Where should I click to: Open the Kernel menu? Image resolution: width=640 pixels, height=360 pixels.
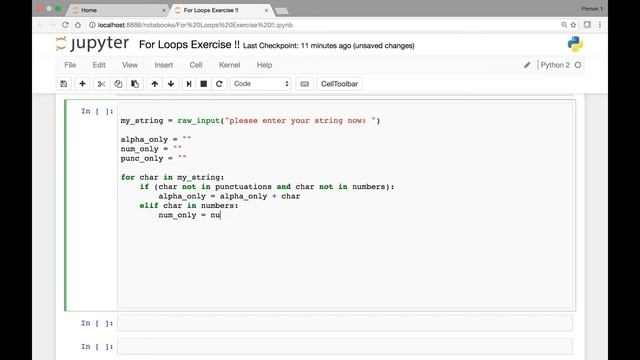click(x=229, y=65)
